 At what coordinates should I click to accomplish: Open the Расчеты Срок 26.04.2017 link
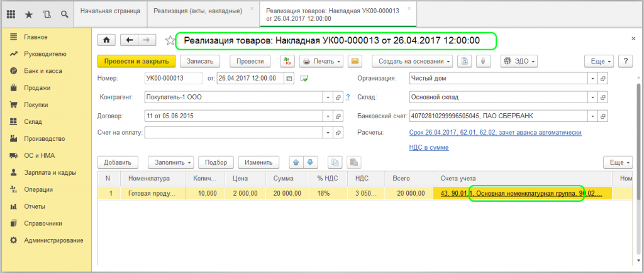(x=496, y=133)
